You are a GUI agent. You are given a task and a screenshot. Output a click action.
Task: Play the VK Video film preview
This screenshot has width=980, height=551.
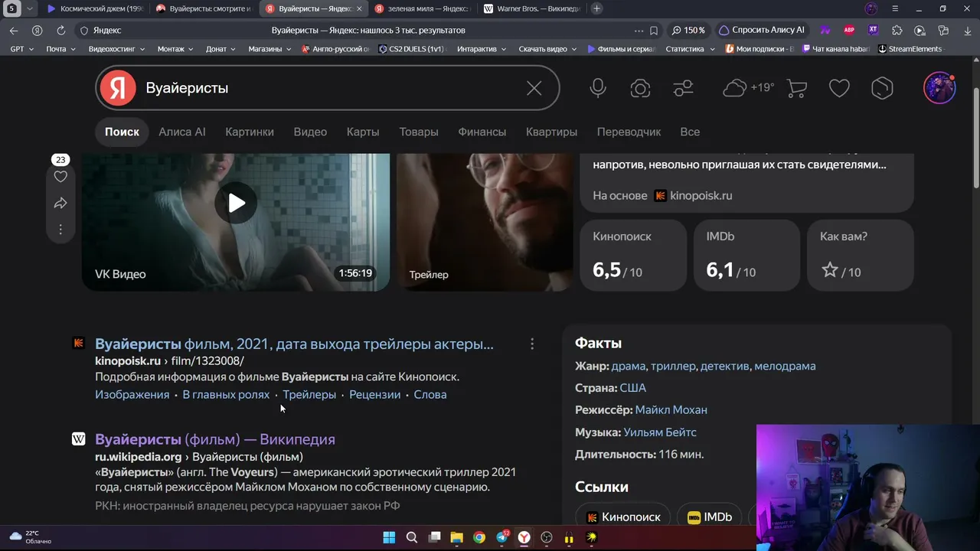tap(236, 203)
